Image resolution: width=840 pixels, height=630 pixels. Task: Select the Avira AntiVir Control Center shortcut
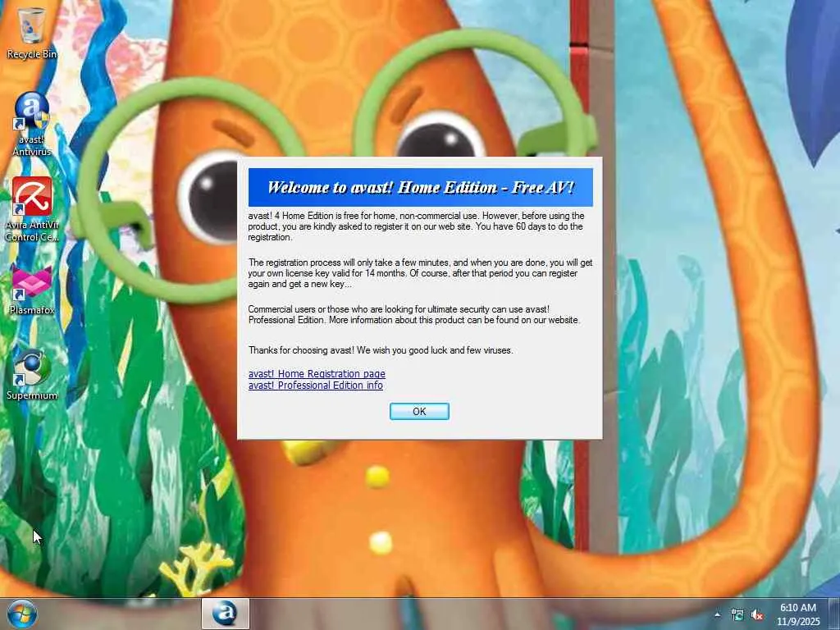point(32,209)
